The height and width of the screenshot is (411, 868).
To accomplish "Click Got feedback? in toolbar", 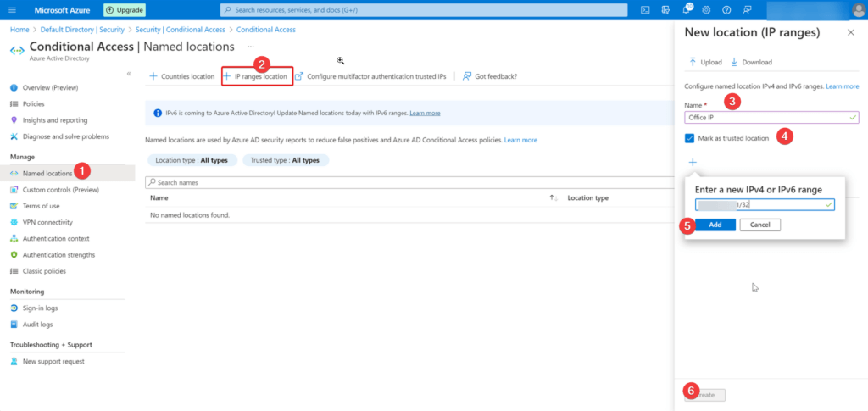I will [x=490, y=76].
